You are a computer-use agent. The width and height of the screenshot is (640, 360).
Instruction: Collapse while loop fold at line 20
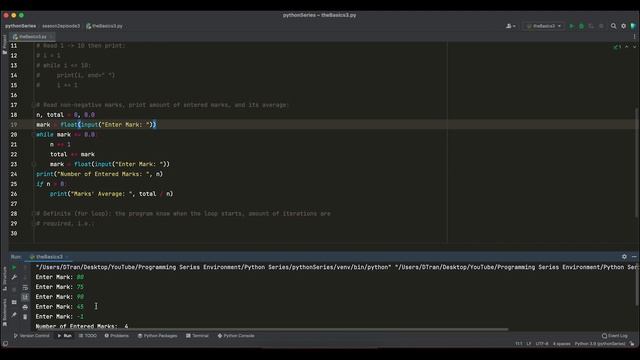click(x=33, y=135)
